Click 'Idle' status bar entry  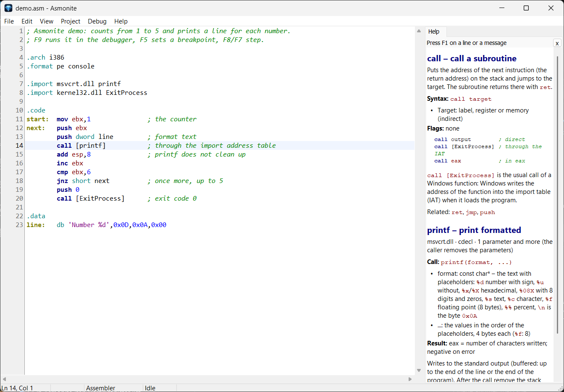[x=150, y=388]
